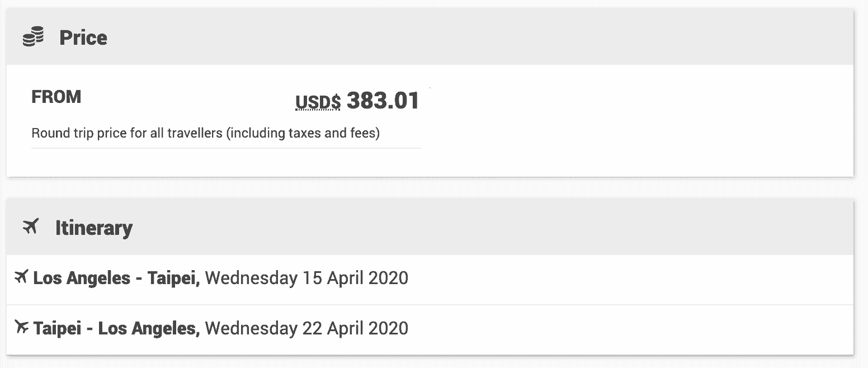The image size is (868, 368).
Task: Click the empty area of Price card
Action: click(x=638, y=120)
